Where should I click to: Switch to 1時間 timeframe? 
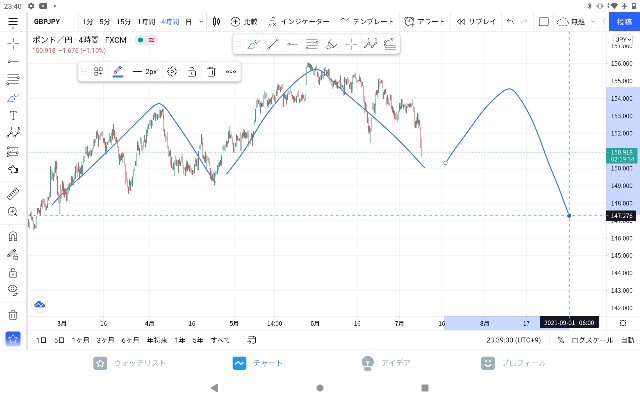[x=146, y=22]
